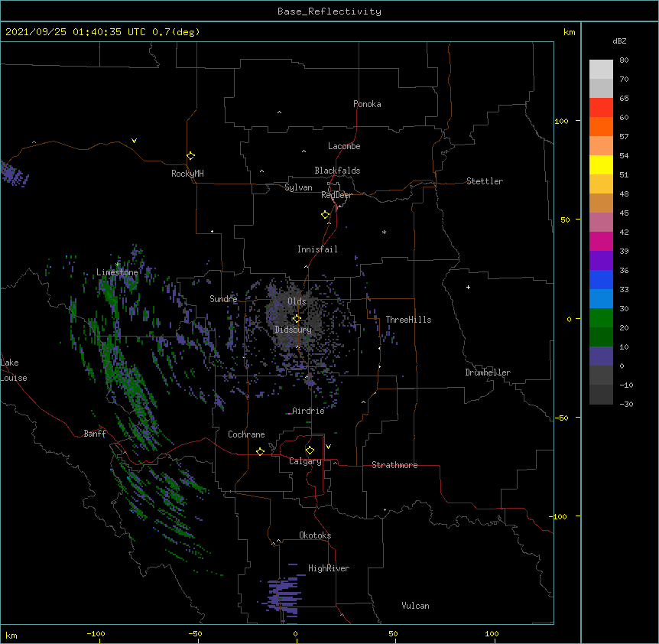Click the Banff label
Screen dimensions: 659x644
(x=95, y=434)
